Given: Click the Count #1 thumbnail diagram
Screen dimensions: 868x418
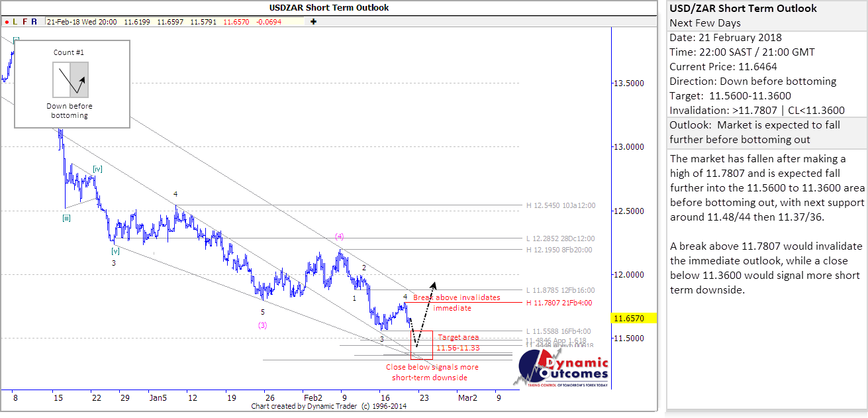Looking at the screenshot, I should (71, 79).
